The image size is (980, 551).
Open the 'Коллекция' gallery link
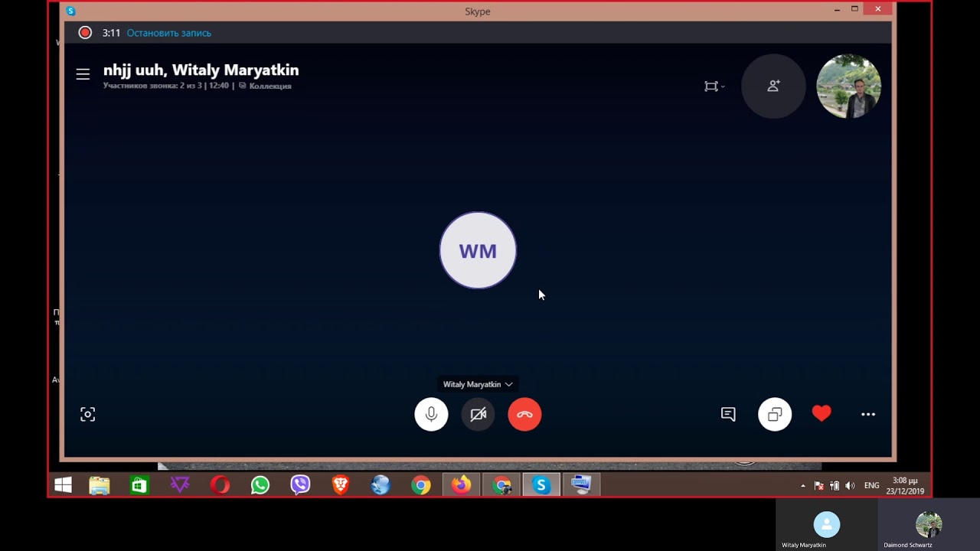265,86
